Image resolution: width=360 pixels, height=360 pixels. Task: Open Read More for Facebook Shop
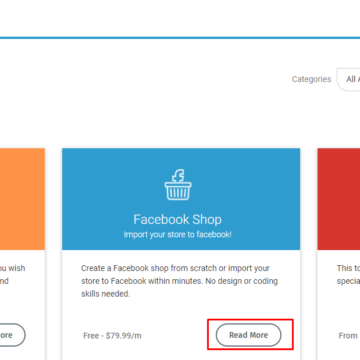[x=249, y=335]
